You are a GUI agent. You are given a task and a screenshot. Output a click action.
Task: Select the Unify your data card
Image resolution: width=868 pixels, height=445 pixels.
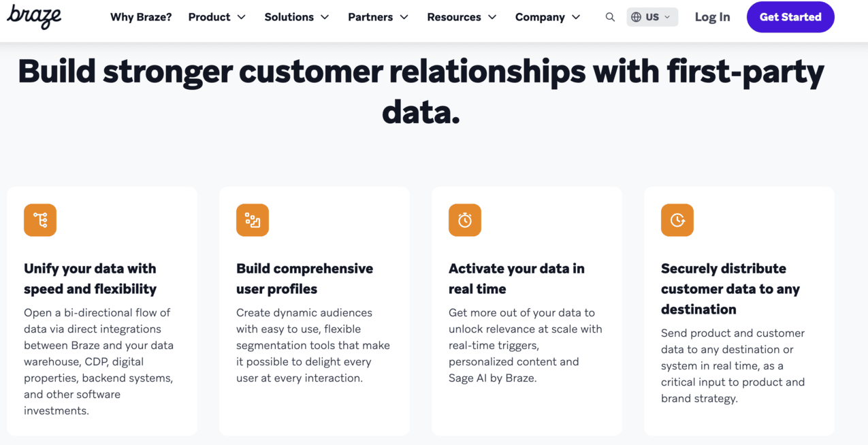click(x=102, y=310)
